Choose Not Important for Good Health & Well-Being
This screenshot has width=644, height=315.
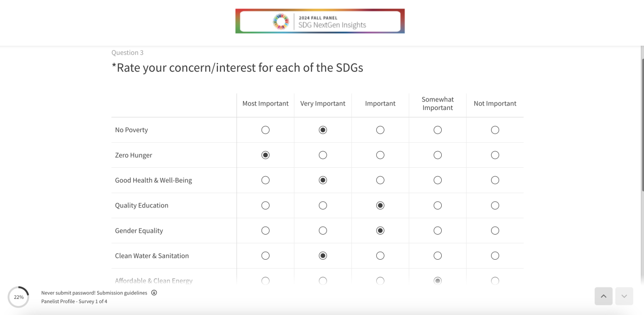pyautogui.click(x=495, y=180)
